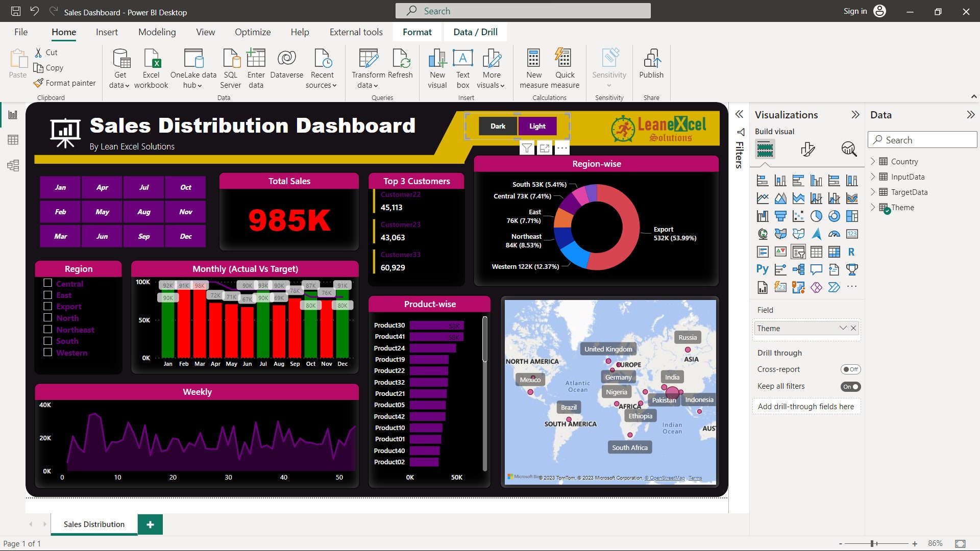Enable the Cross-report toggle
980x551 pixels.
point(850,369)
